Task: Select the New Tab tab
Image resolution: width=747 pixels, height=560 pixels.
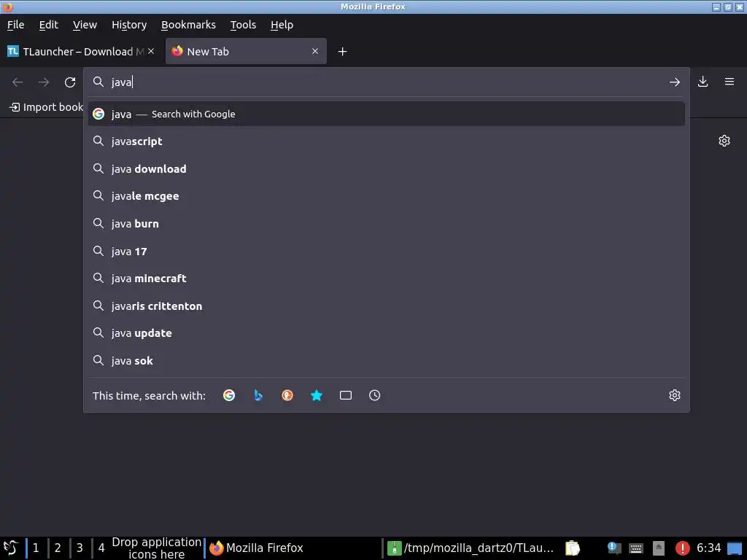Action: tap(246, 52)
